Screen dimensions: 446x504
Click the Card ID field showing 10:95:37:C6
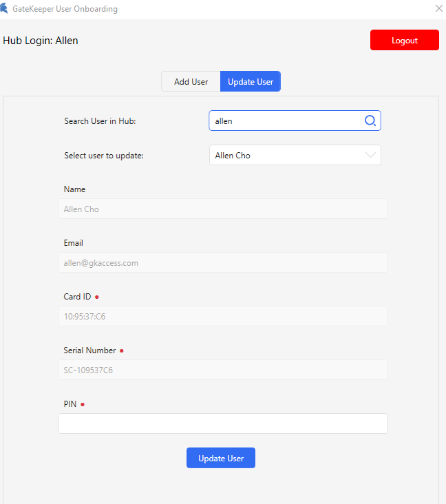222,317
